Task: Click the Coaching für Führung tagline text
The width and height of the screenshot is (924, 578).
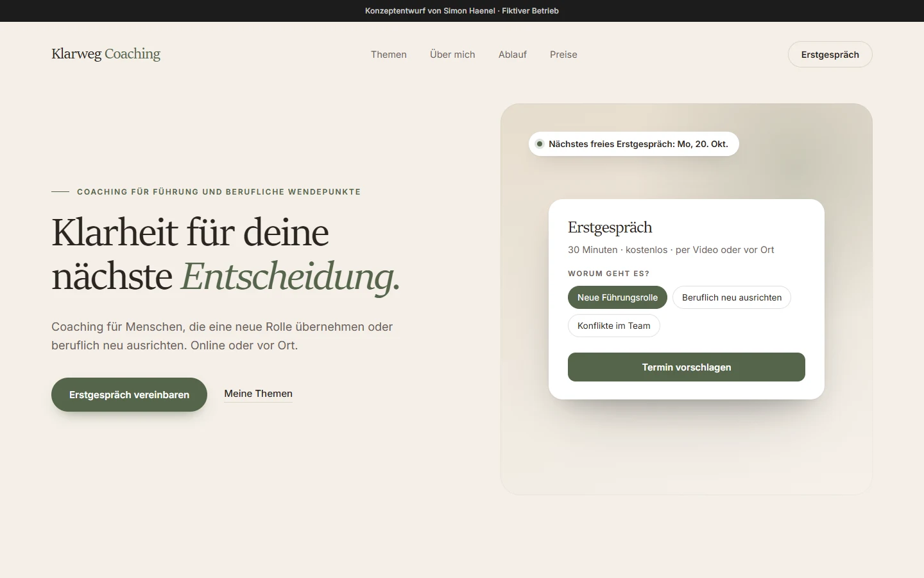Action: tap(219, 191)
